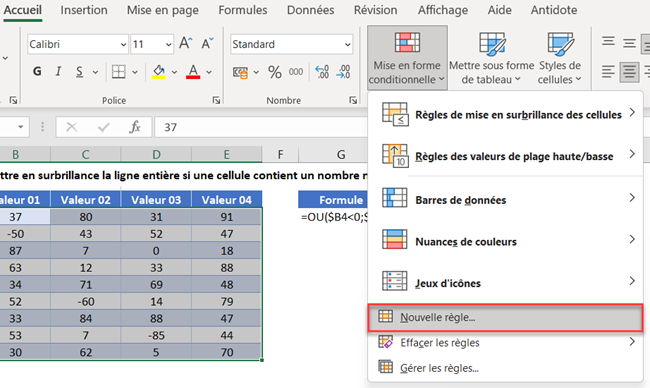The height and width of the screenshot is (388, 650).
Task: Decrease font size
Action: 207,43
